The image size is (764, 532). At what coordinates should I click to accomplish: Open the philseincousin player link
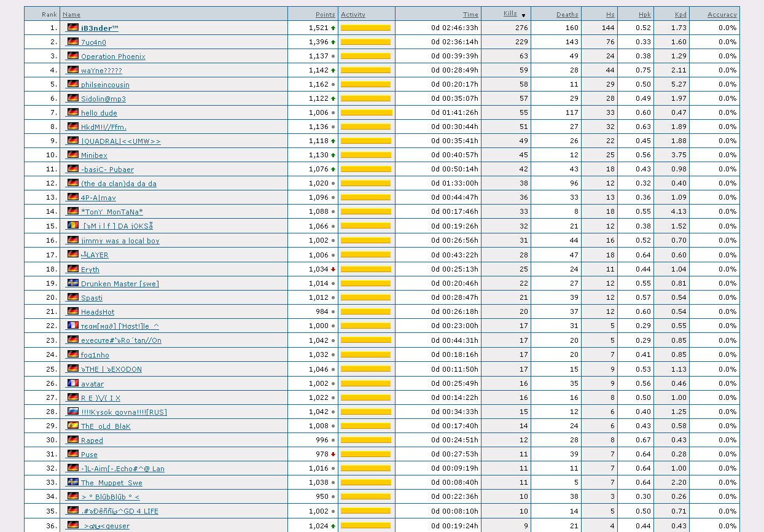(x=105, y=85)
